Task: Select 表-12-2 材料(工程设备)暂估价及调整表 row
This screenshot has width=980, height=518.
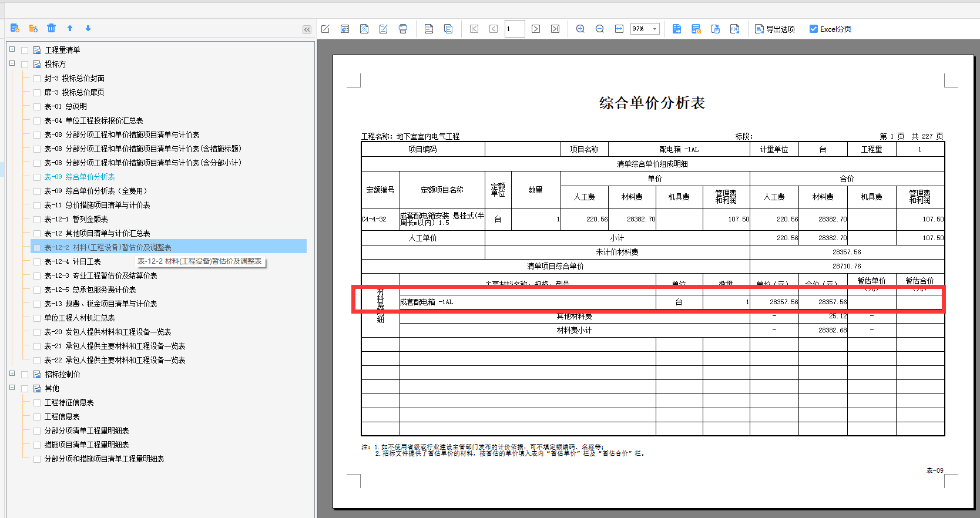Action: pyautogui.click(x=169, y=247)
